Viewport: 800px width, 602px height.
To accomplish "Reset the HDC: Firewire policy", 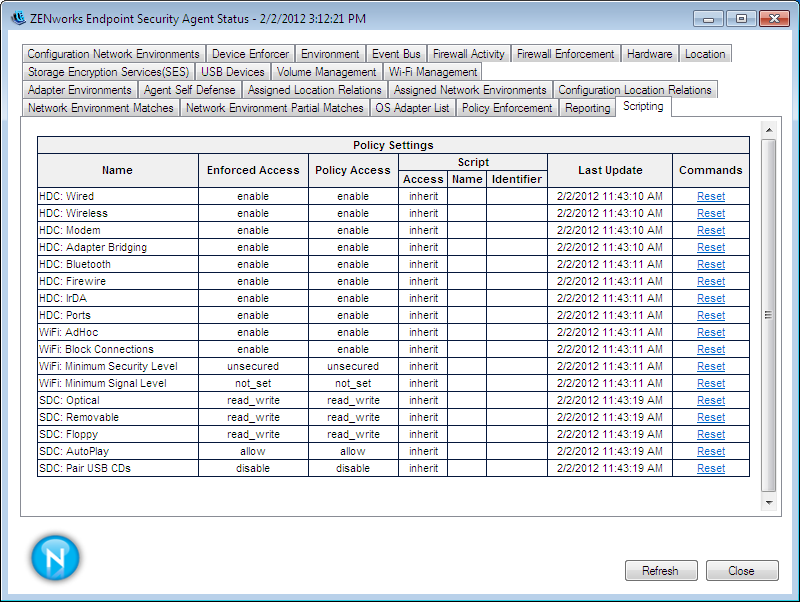I will 711,281.
